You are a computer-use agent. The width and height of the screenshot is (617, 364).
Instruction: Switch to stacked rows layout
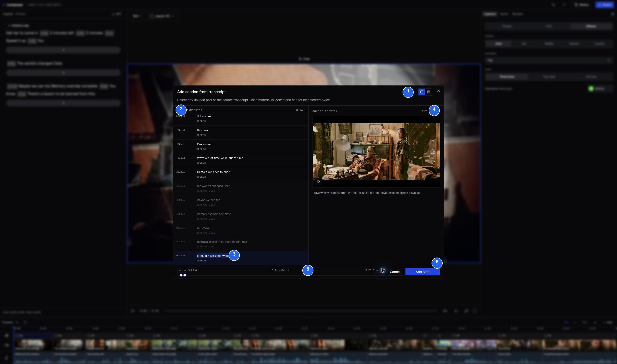[x=429, y=92]
